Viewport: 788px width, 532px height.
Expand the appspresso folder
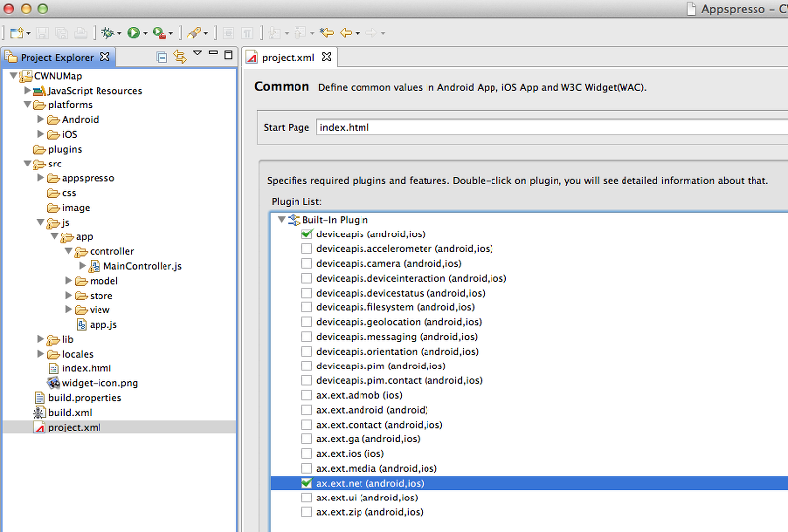coord(41,177)
